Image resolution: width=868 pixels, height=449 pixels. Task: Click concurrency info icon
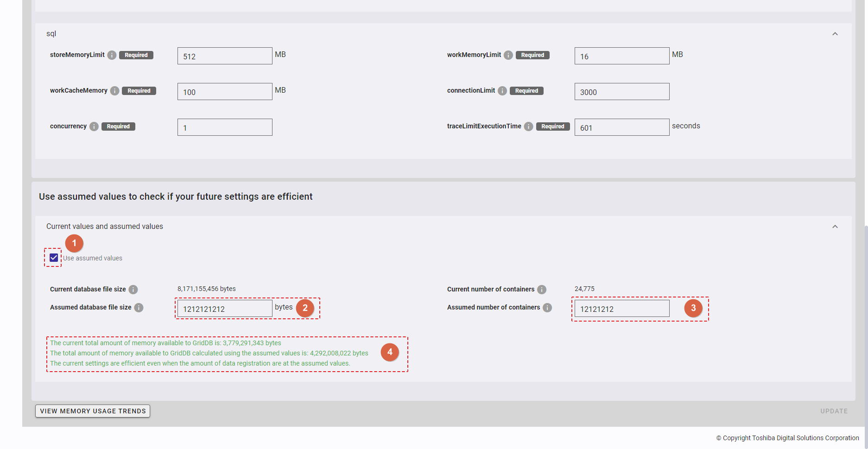94,126
